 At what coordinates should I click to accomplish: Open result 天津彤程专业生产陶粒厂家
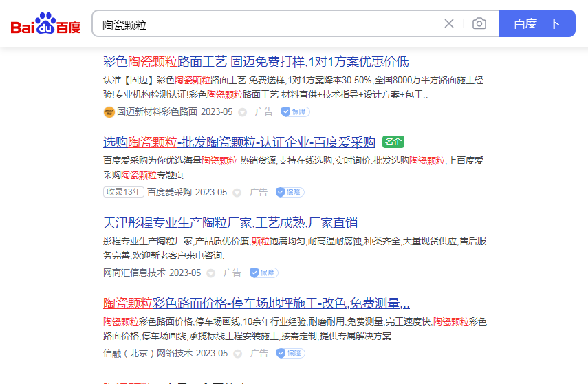(230, 222)
